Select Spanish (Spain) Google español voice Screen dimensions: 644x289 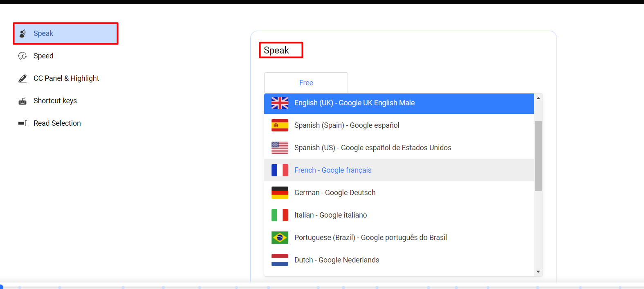coord(399,125)
